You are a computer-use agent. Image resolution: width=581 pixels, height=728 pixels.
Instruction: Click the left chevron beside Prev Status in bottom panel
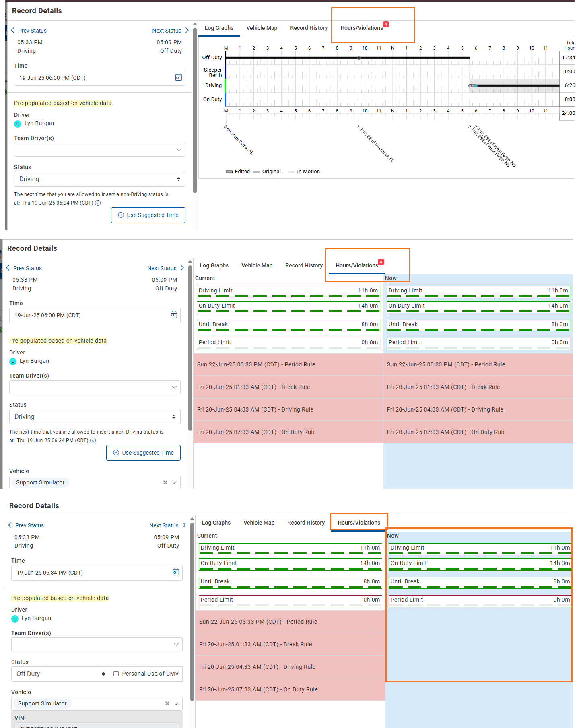click(10, 525)
